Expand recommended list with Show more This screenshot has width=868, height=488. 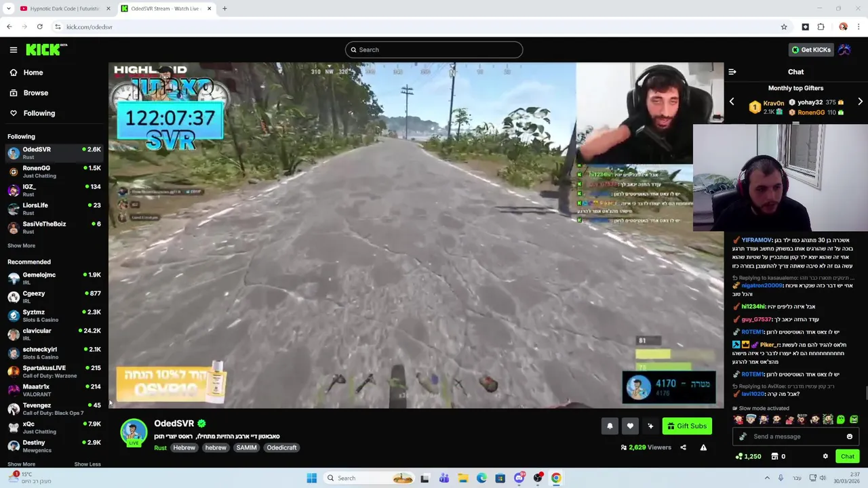(21, 464)
